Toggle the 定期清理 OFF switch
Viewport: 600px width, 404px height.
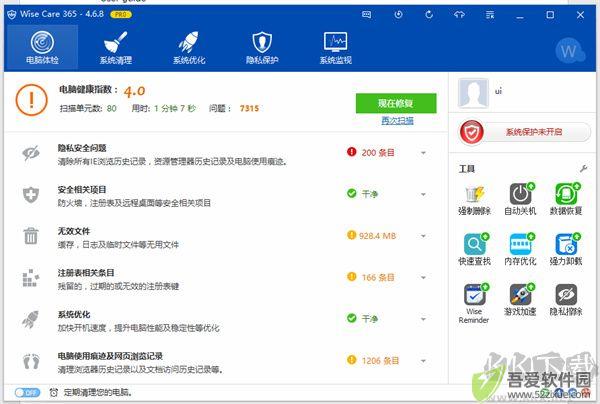pyautogui.click(x=27, y=393)
